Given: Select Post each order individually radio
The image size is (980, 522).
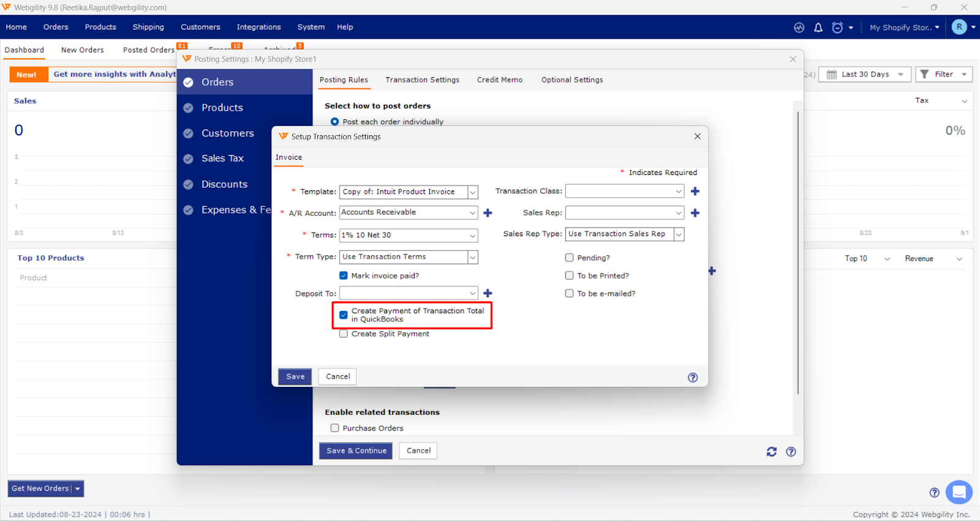Looking at the screenshot, I should pyautogui.click(x=334, y=122).
